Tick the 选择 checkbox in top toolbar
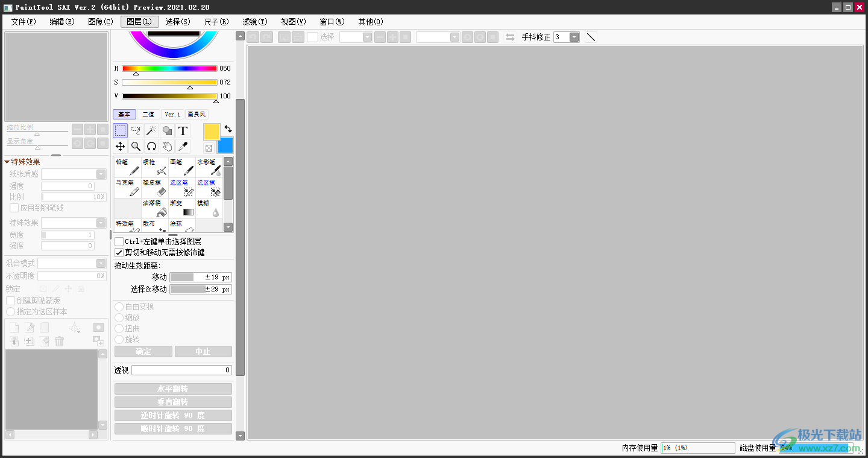 pyautogui.click(x=312, y=37)
